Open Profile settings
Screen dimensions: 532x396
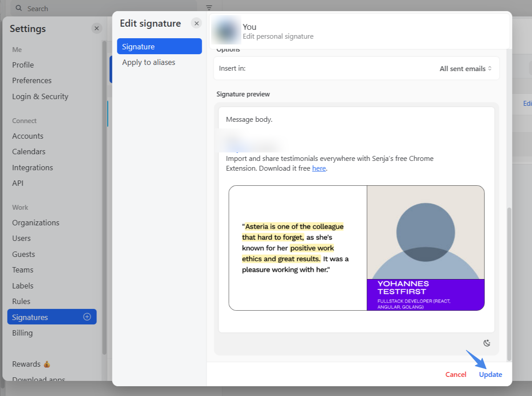click(x=23, y=65)
